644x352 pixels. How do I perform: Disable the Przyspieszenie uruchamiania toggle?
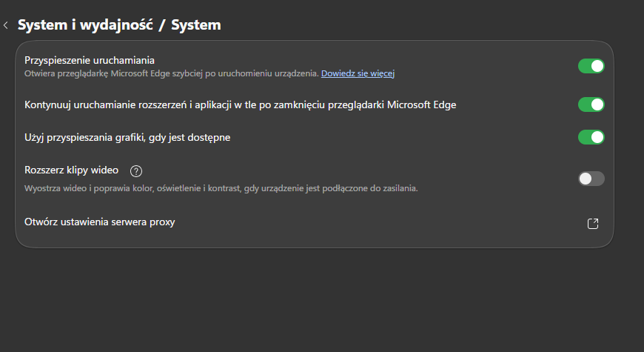click(x=591, y=66)
